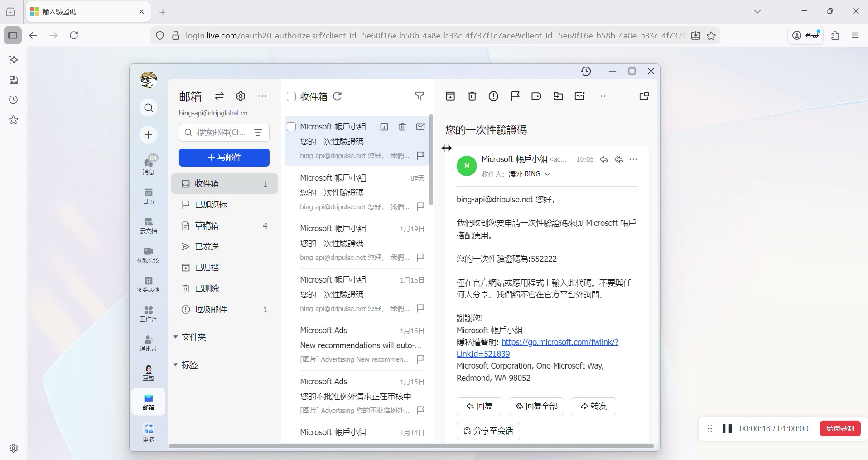Open the 垃圾邮件 folder

tap(224, 310)
